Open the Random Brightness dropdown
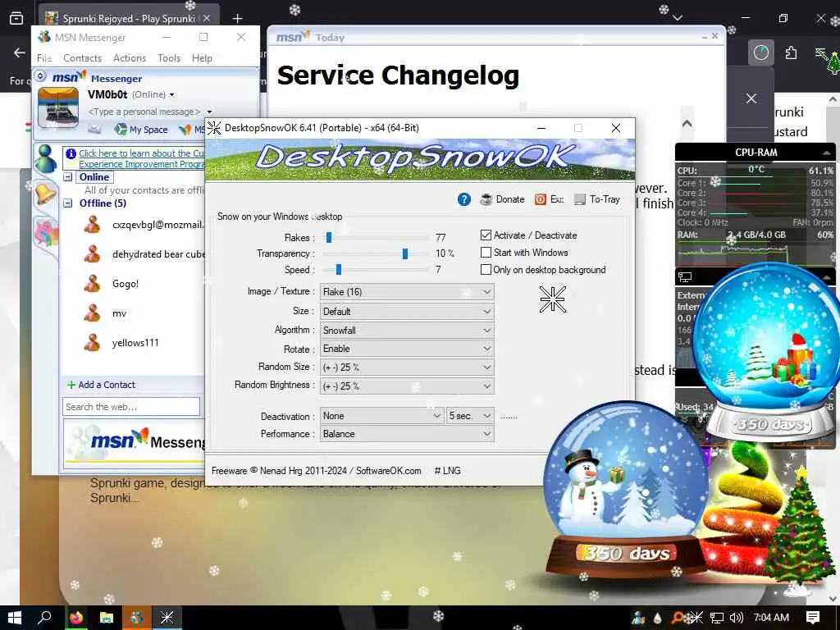 pos(407,386)
